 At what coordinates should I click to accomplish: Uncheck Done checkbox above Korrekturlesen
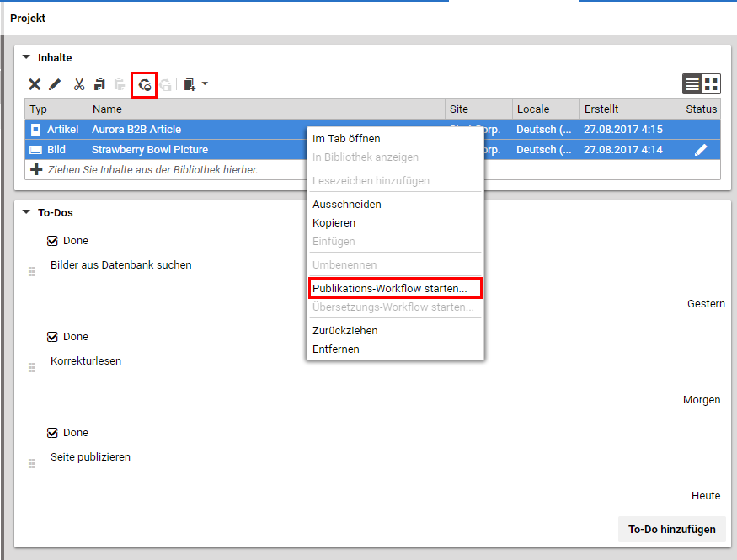pyautogui.click(x=53, y=337)
